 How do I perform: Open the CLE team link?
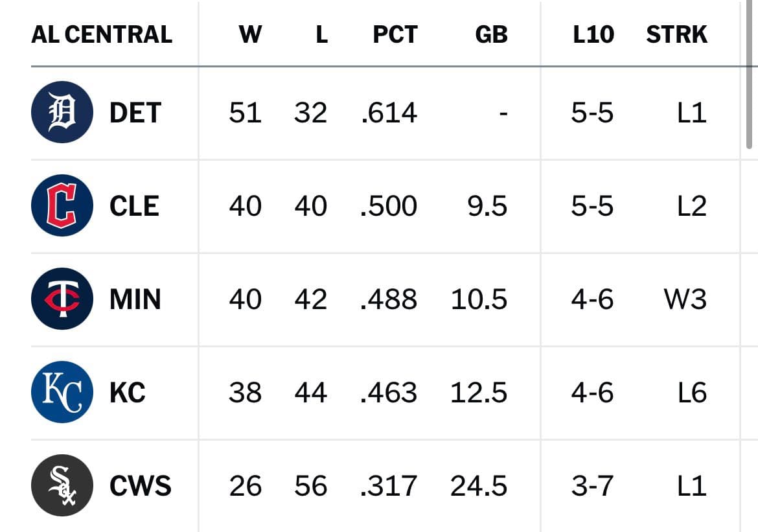134,206
